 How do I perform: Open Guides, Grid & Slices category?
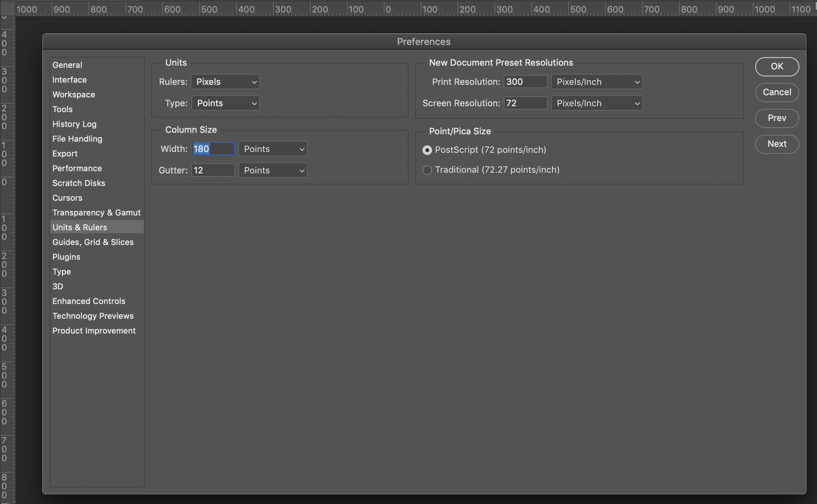[x=93, y=242]
